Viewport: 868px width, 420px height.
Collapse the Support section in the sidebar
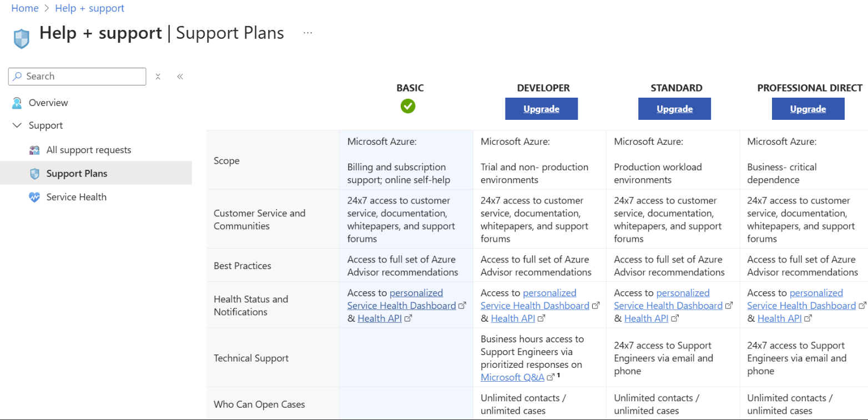click(17, 125)
